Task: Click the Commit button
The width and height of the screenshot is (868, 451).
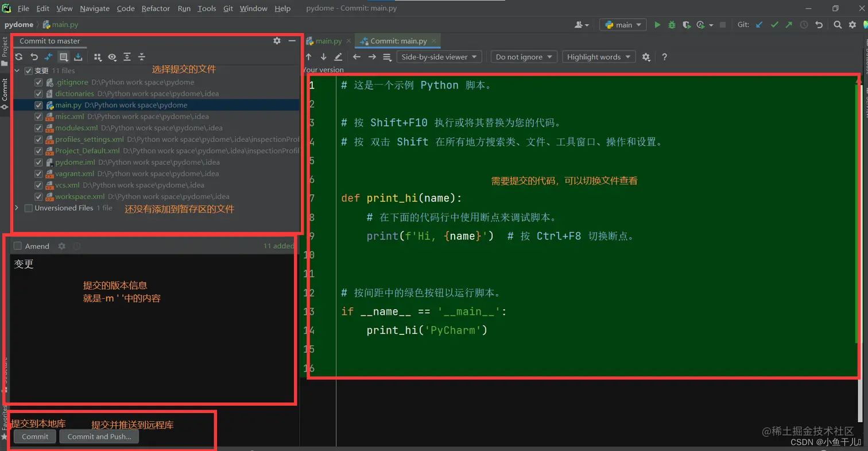Action: [35, 437]
